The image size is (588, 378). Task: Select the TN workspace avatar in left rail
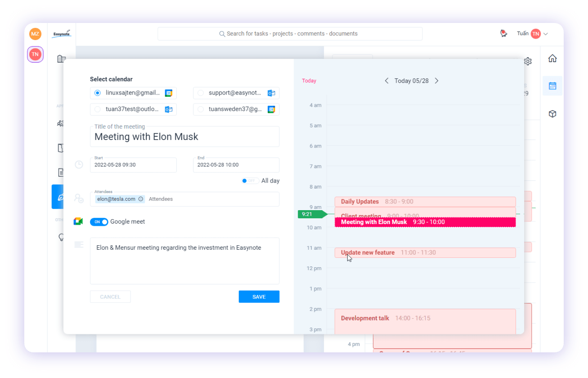35,54
